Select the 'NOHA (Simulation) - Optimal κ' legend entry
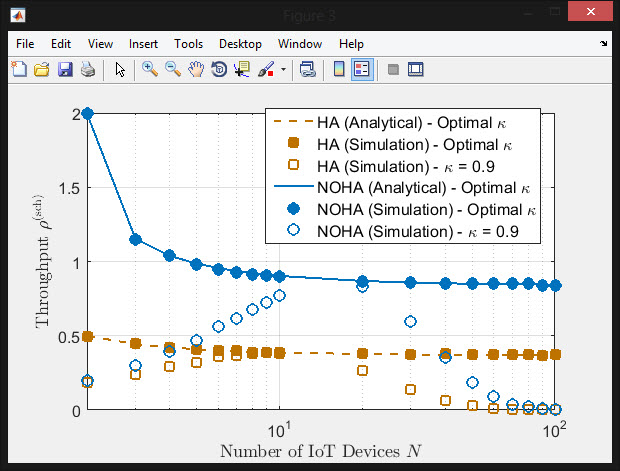This screenshot has height=471, width=620. click(411, 209)
